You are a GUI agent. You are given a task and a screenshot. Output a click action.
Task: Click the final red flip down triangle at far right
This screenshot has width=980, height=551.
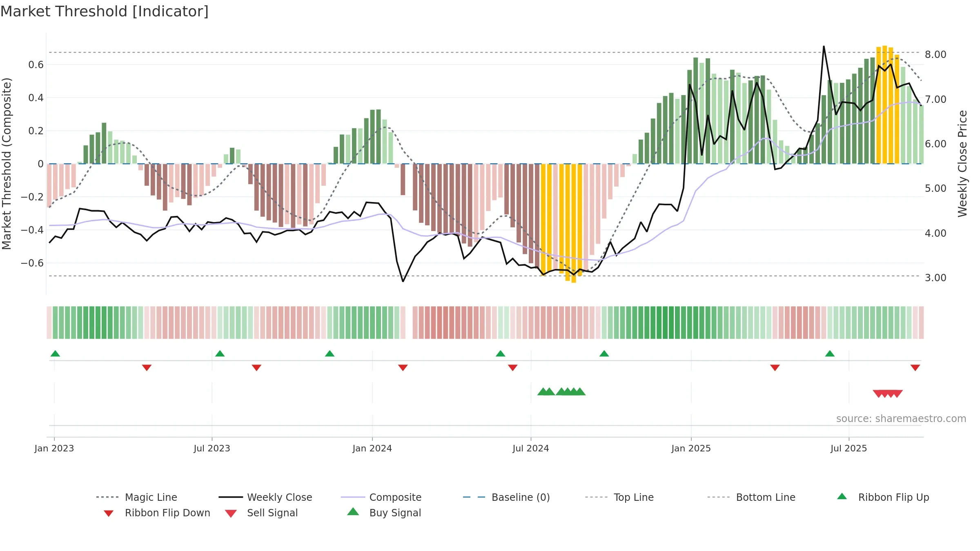click(x=915, y=368)
